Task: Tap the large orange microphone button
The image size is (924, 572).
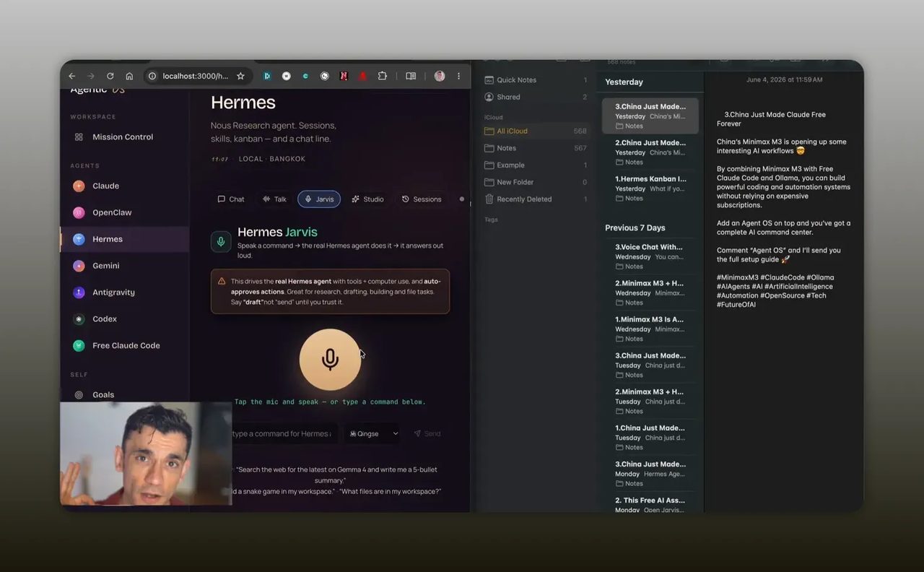Action: [330, 359]
